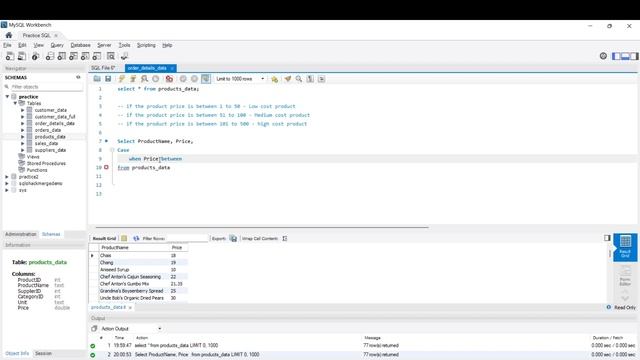
Task: Reconnect to DBMS icon
Action: click(x=124, y=56)
